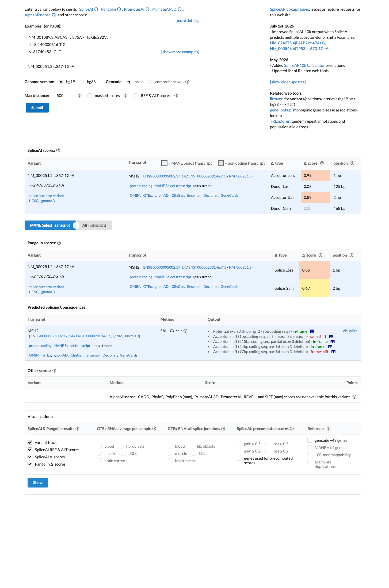The image size is (389, 588).
Task: Click help icon beside Pangolin scores heading
Action: pos(59,243)
